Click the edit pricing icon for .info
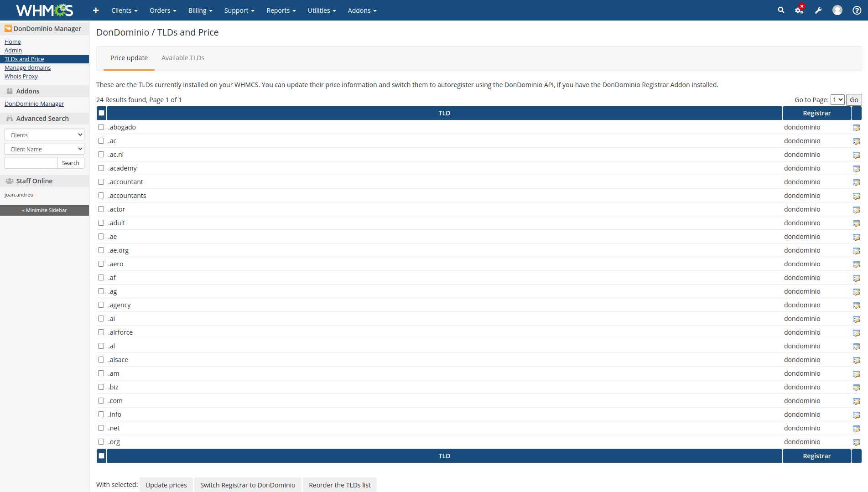 [x=856, y=415]
